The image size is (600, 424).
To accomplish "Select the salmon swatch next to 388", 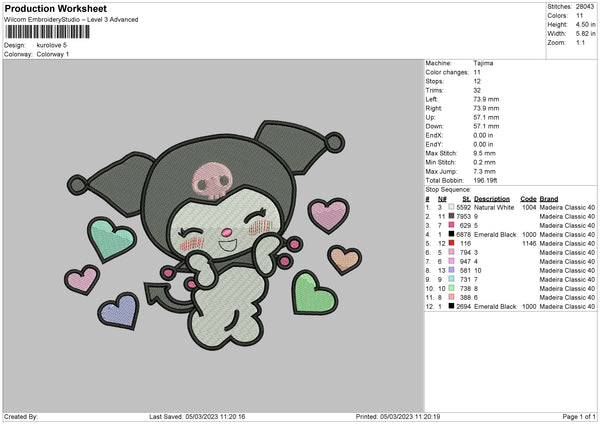I will point(452,297).
